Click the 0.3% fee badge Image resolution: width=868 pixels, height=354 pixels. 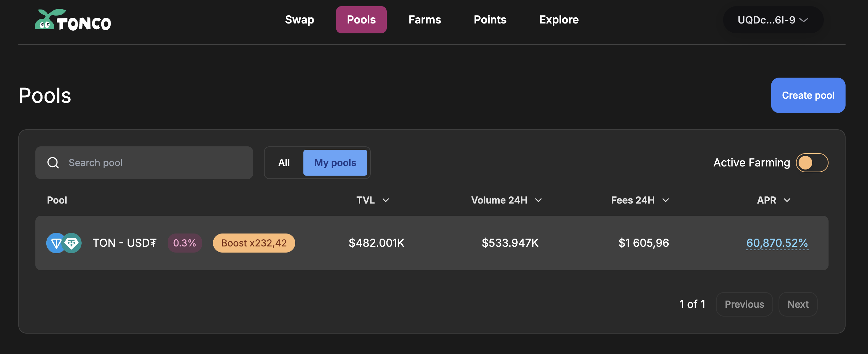(x=184, y=243)
